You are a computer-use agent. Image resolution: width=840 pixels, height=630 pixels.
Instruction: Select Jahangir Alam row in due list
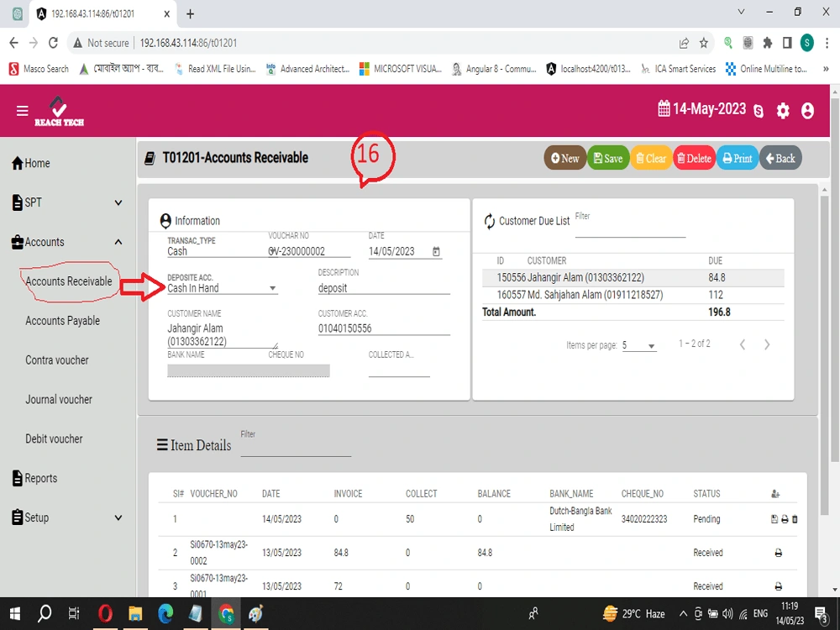pos(633,277)
